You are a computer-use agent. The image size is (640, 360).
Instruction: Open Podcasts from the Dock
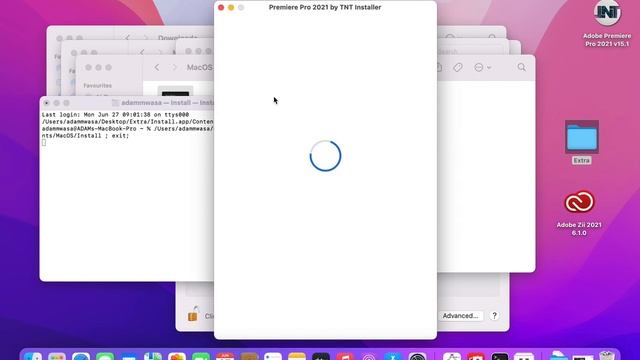coord(369,356)
